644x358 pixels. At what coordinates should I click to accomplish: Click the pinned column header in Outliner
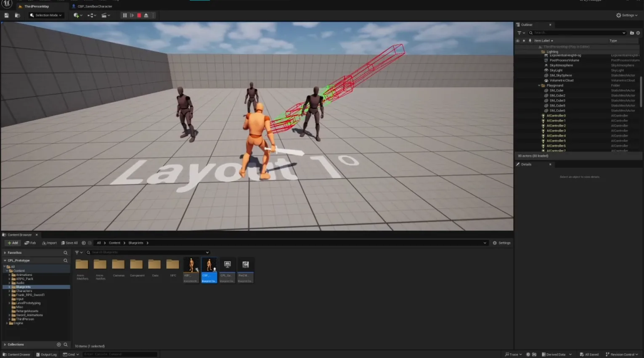[530, 41]
